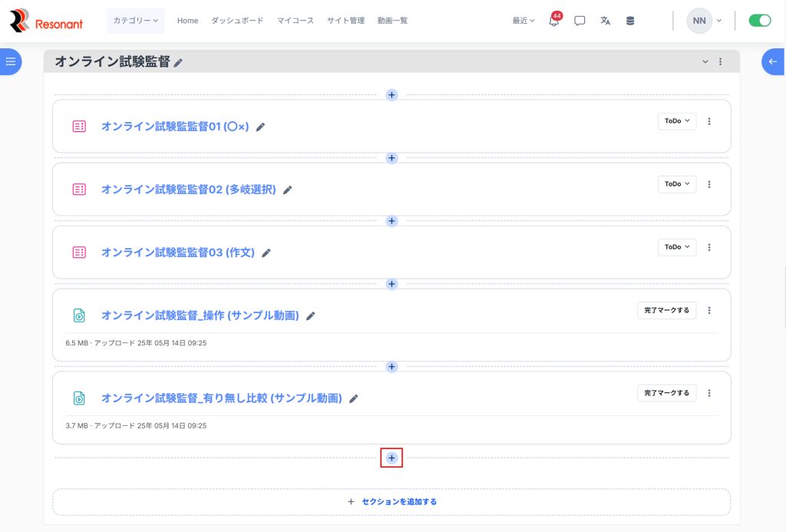Click the language translate icon
786x532 pixels.
605,21
